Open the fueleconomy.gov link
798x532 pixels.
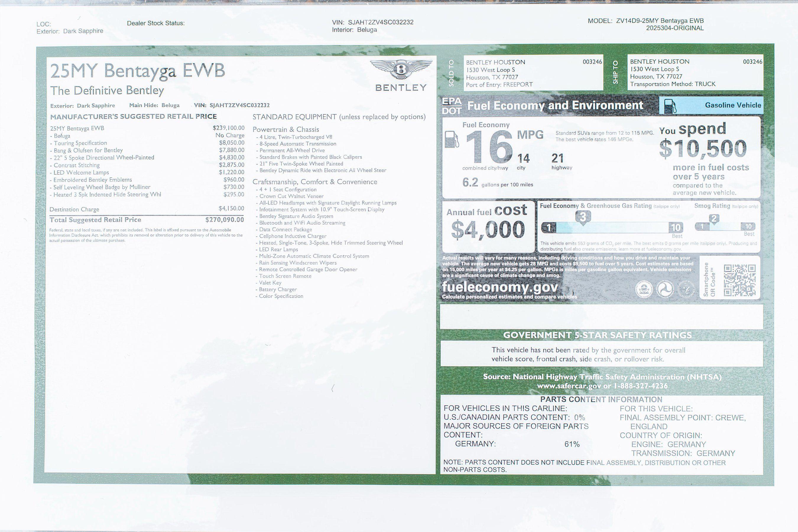(500, 287)
